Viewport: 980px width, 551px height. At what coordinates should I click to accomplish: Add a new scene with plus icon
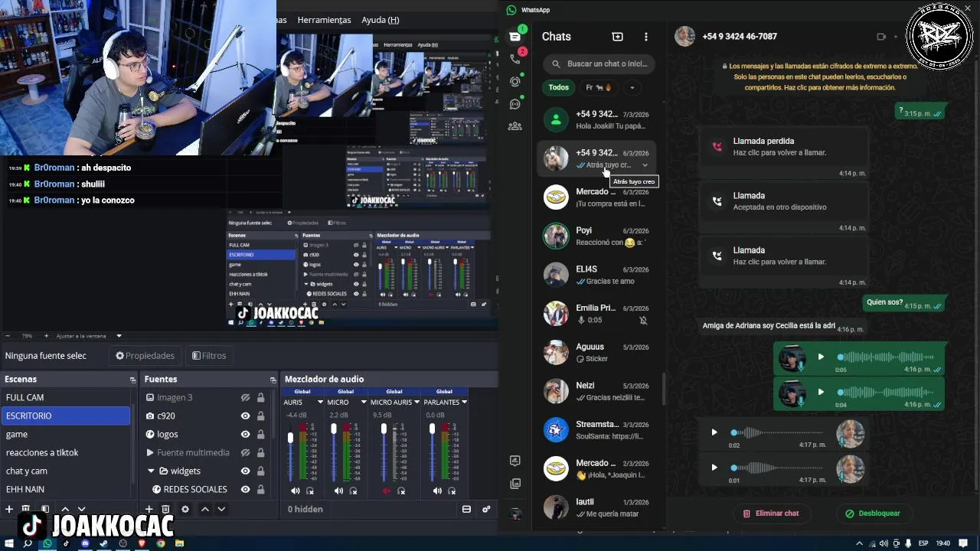(9, 509)
